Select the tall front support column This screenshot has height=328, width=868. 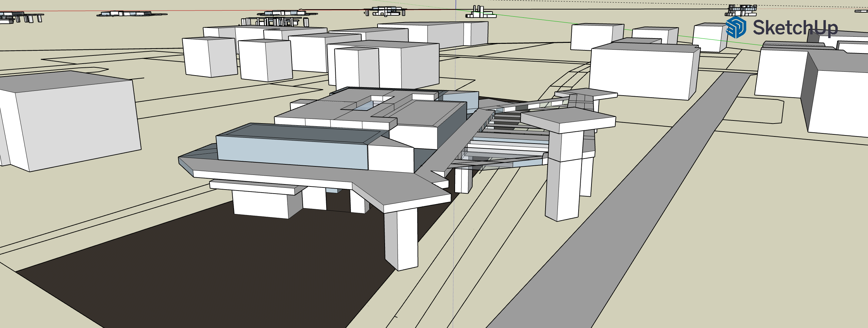(x=401, y=238)
